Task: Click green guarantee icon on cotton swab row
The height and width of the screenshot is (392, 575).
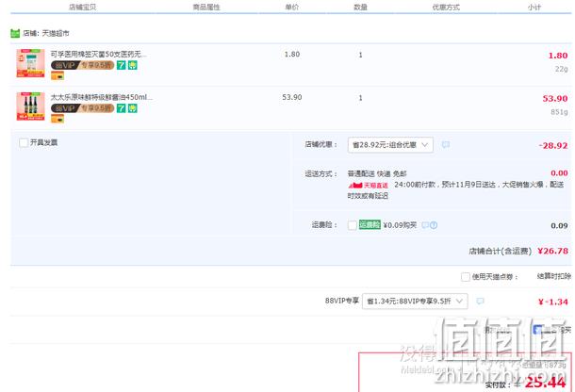Action: pyautogui.click(x=132, y=65)
